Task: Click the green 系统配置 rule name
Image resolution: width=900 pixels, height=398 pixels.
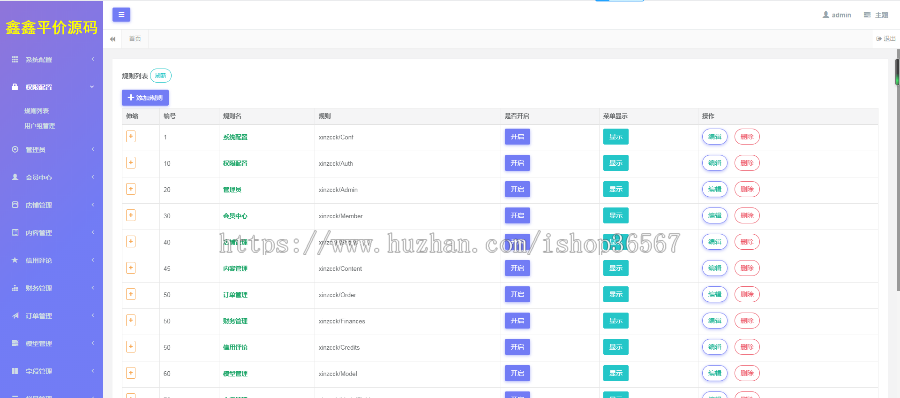Action: click(x=235, y=137)
